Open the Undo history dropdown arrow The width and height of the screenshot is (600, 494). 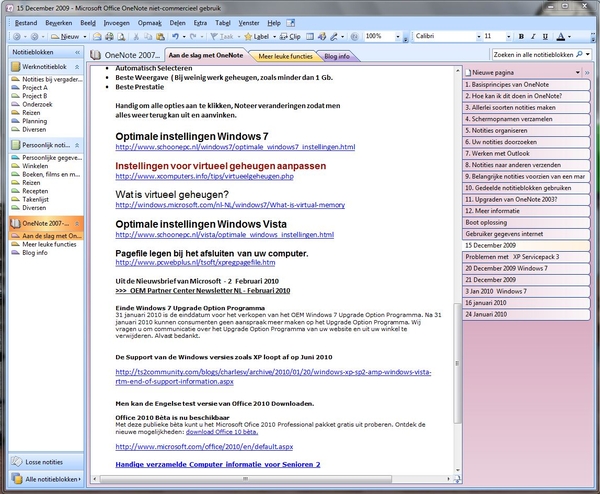click(x=184, y=37)
